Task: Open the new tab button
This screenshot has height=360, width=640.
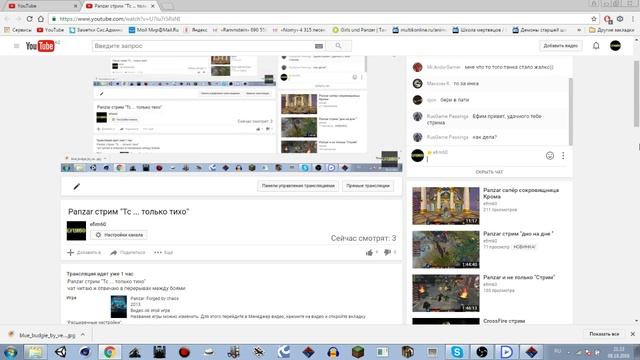Action: point(167,6)
